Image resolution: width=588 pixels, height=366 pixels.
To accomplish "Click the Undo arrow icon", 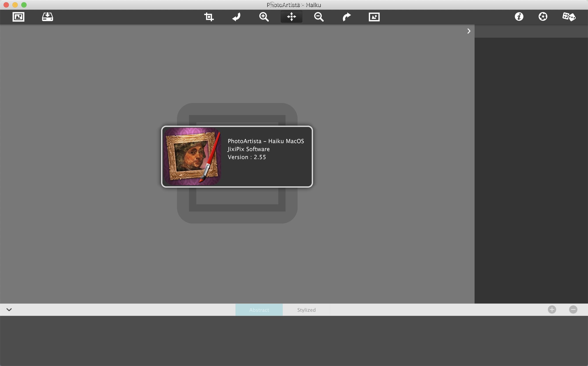I will coord(236,17).
